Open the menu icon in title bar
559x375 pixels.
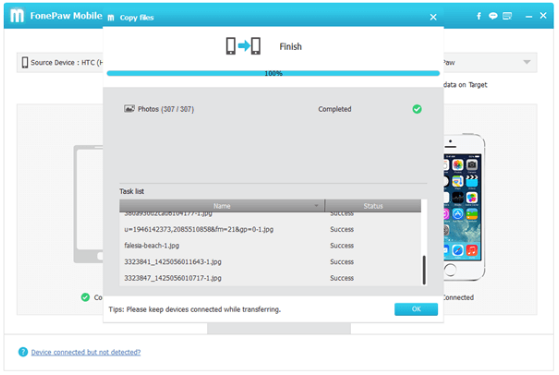click(507, 16)
